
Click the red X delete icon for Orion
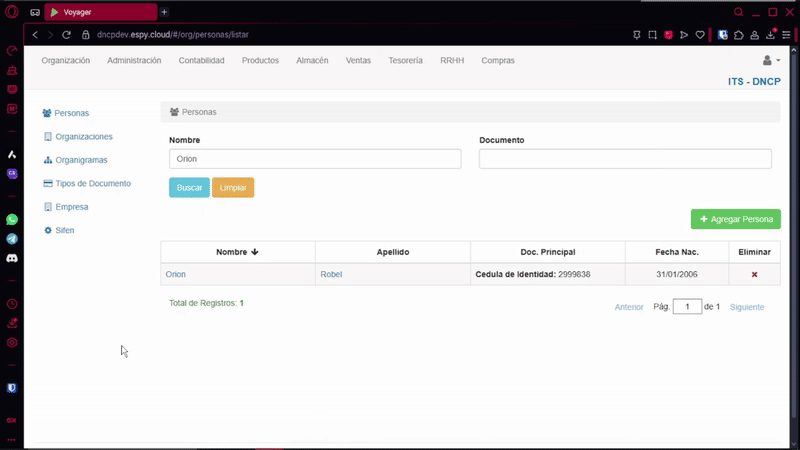754,274
